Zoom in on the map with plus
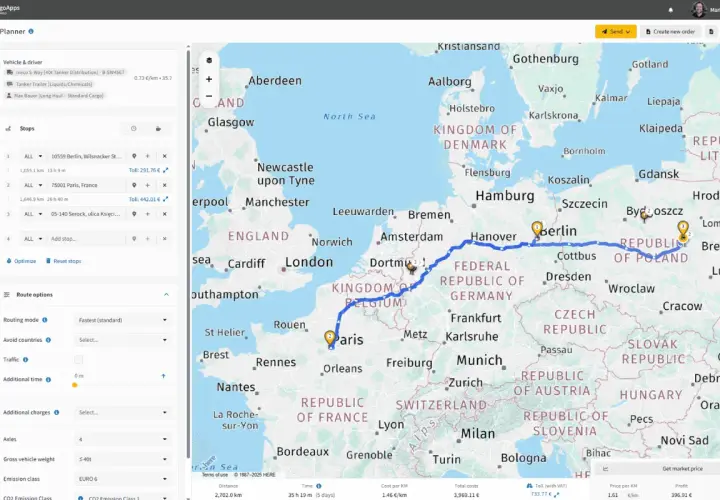 pyautogui.click(x=209, y=79)
